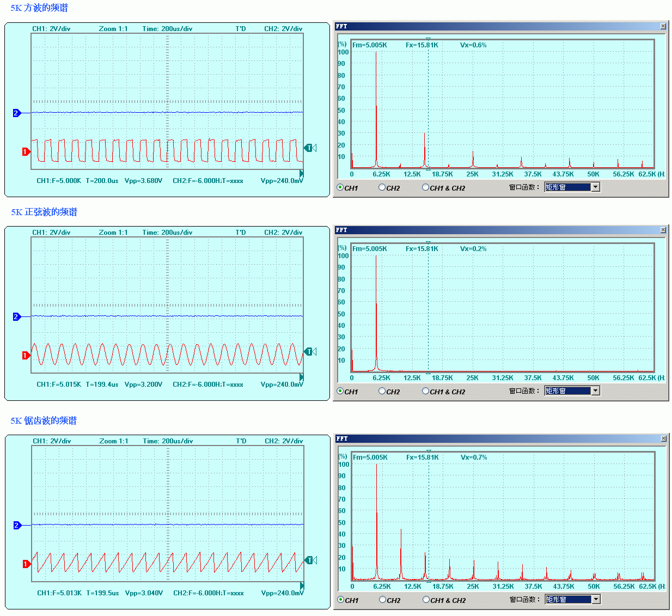
Task: Select CH2 radio button in the sine wave FFT
Action: tap(382, 391)
